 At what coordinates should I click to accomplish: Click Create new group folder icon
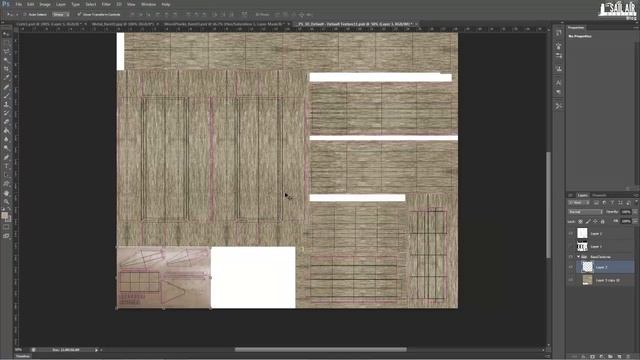[x=610, y=356]
